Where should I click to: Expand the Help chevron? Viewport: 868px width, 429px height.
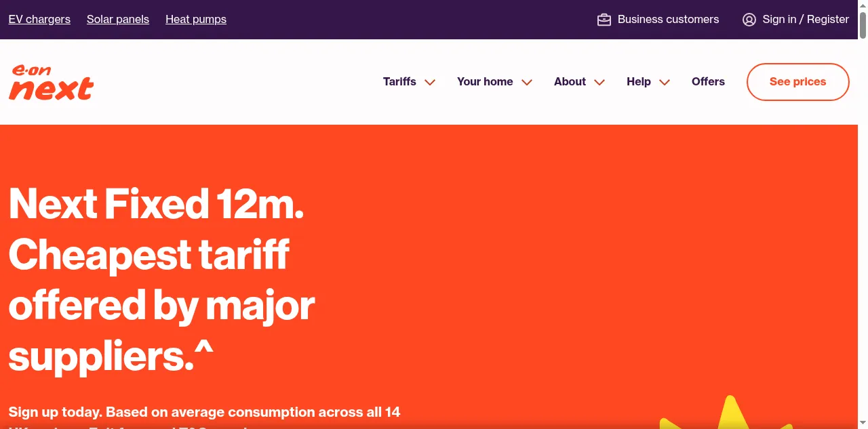[x=665, y=82]
